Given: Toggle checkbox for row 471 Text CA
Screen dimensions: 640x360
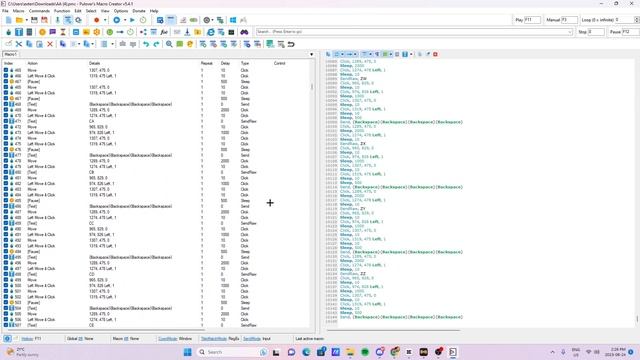Looking at the screenshot, I should click(6, 121).
